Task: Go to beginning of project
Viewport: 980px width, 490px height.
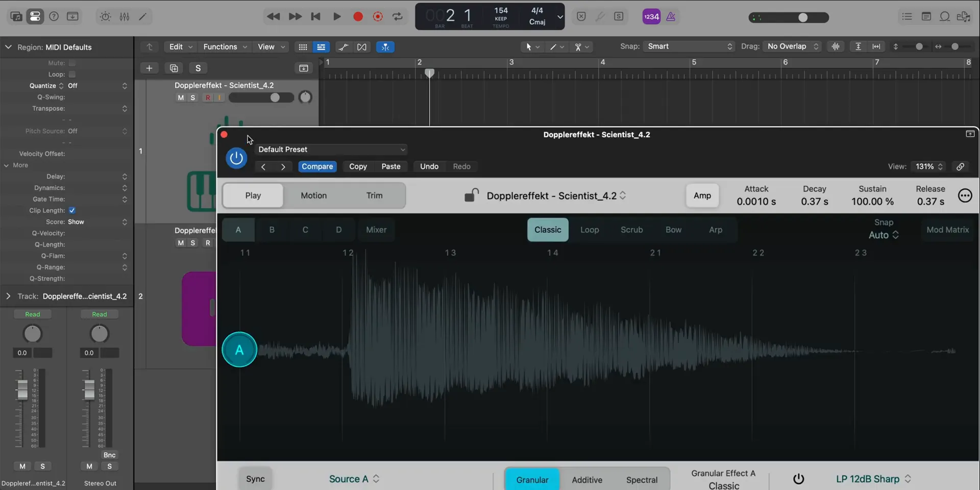Action: pyautogui.click(x=316, y=16)
